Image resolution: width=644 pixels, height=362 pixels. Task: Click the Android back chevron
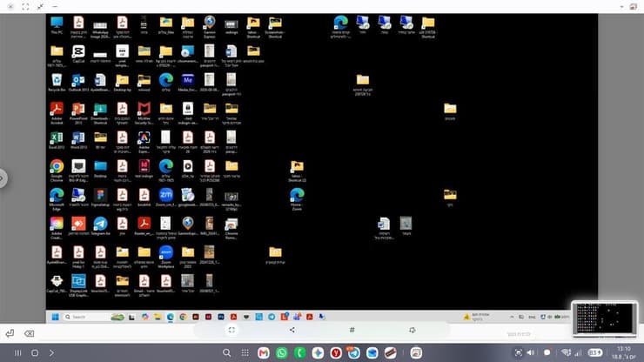click(x=51, y=353)
